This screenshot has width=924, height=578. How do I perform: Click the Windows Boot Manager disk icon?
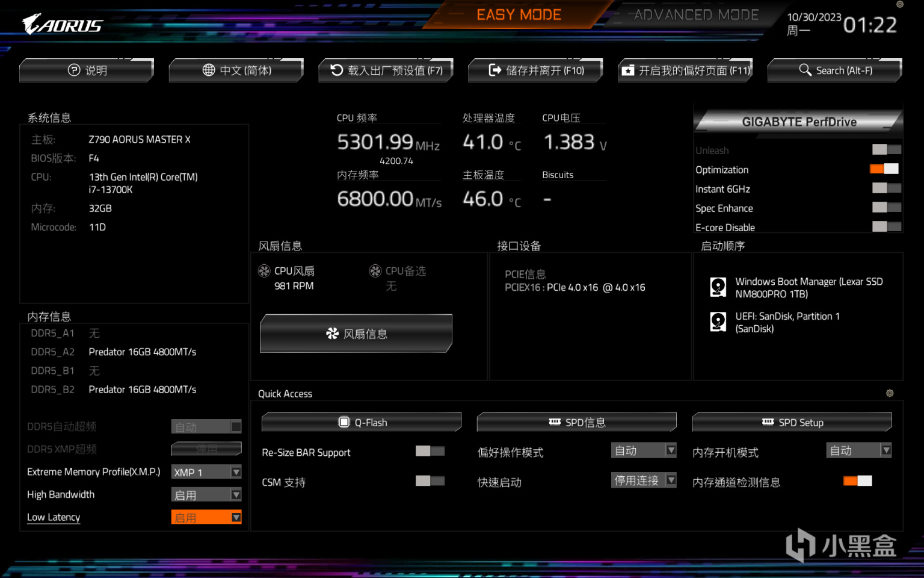718,287
